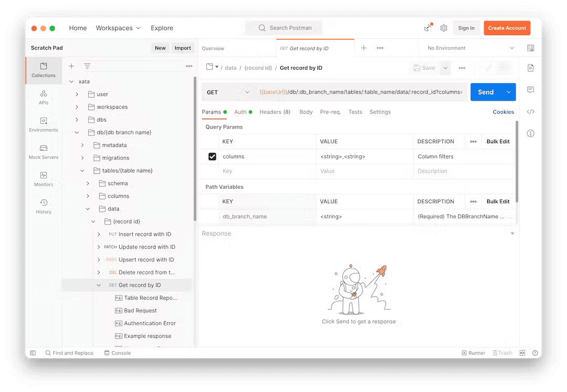Switch to the Auth tab
Viewport: 567px width, 392px height.
pos(243,112)
